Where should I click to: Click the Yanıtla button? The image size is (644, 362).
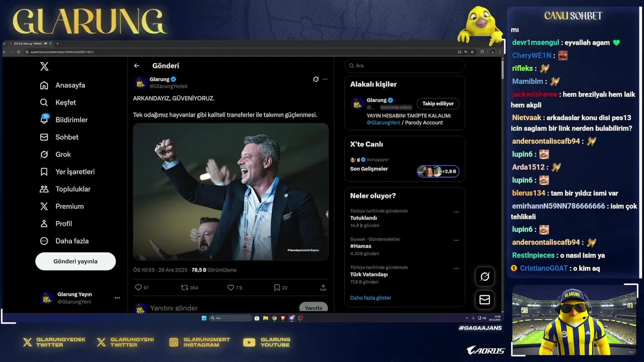coord(313,308)
